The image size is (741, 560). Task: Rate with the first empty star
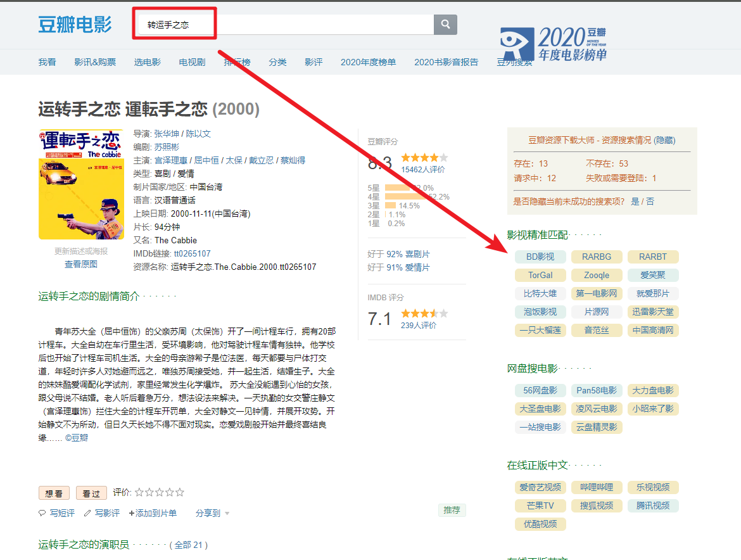[x=139, y=492]
